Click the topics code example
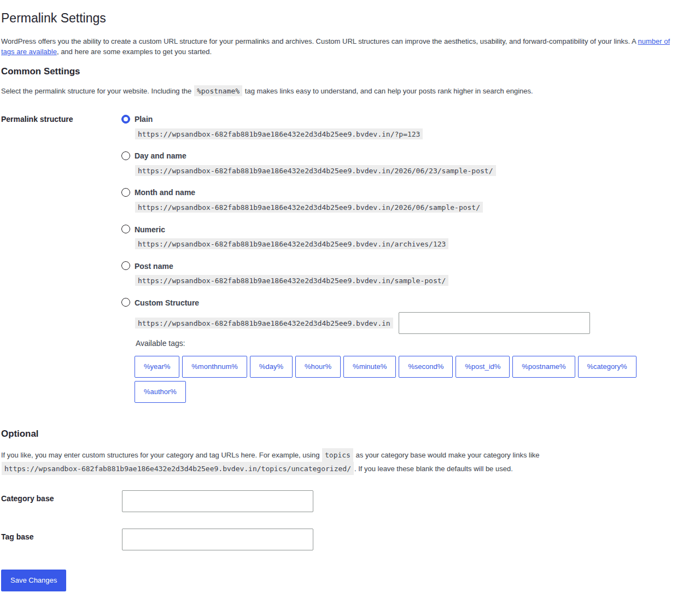This screenshot has height=616, width=689. [337, 455]
